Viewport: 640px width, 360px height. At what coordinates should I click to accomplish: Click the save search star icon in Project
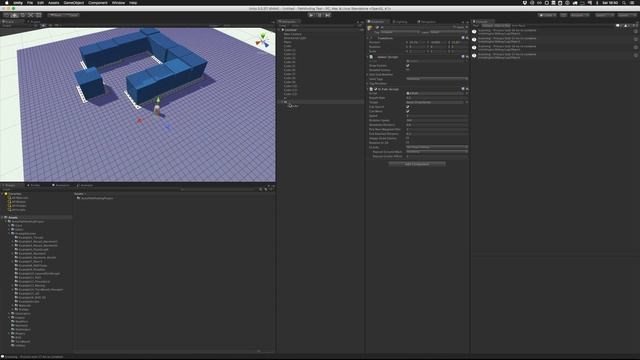271,189
